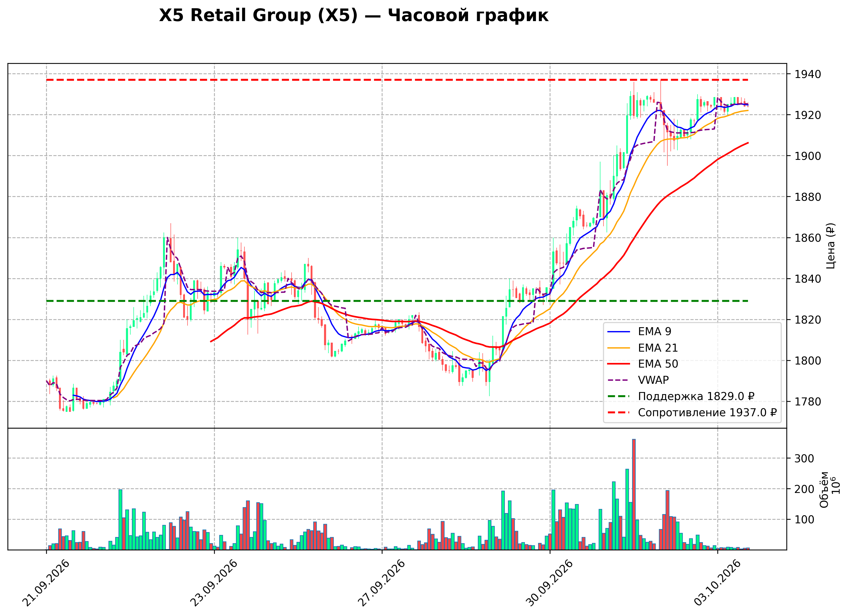
Task: Click the 1820 price axis label
Action: point(808,320)
